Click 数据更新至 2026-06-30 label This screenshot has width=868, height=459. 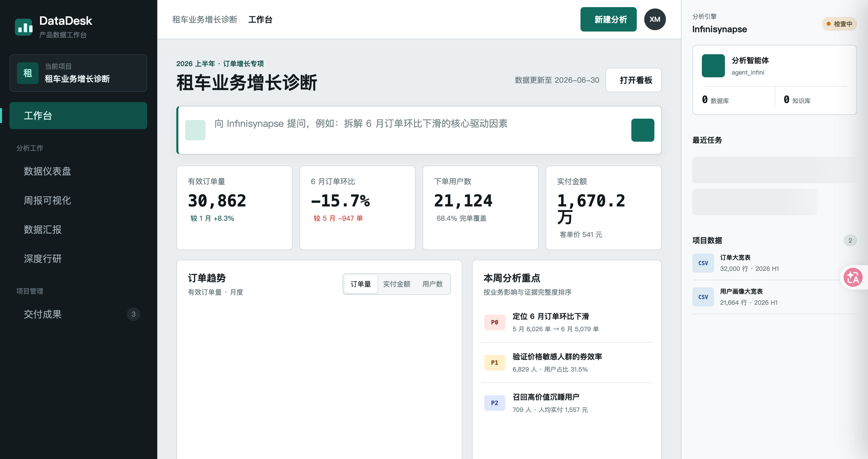(x=557, y=80)
